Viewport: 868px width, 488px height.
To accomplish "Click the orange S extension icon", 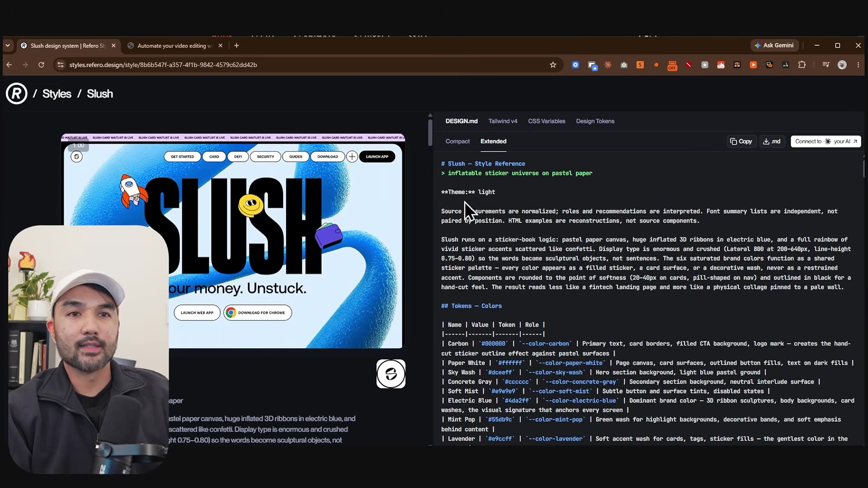I will coord(640,65).
